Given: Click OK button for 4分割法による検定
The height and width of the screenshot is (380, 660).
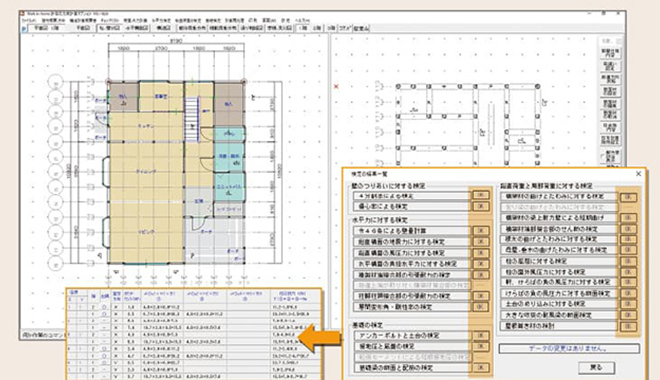Looking at the screenshot, I should (x=480, y=195).
